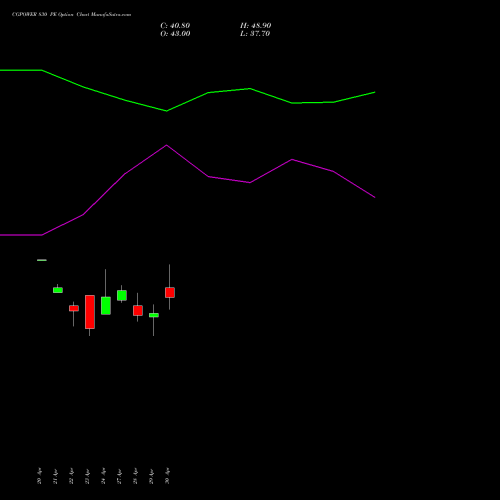Select the 30 Apr date label
The width and height of the screenshot is (500, 500).
[167, 476]
